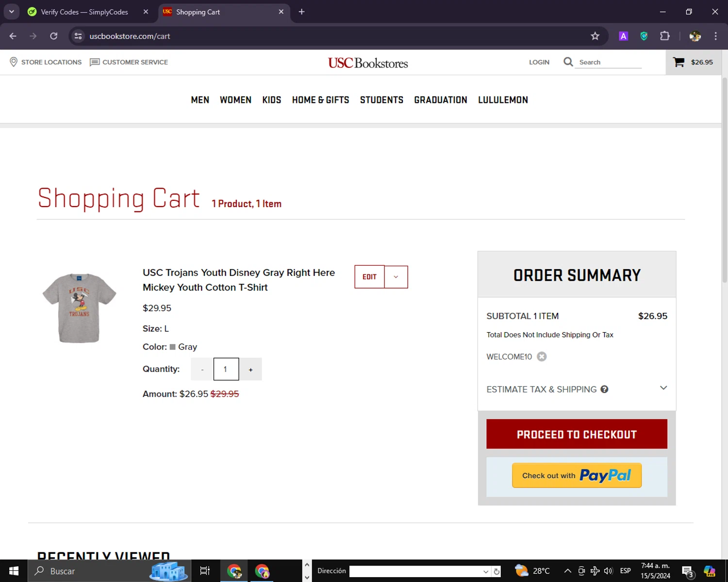Click the EDIT button for the T-shirt
Image resolution: width=728 pixels, height=582 pixels.
(x=369, y=277)
